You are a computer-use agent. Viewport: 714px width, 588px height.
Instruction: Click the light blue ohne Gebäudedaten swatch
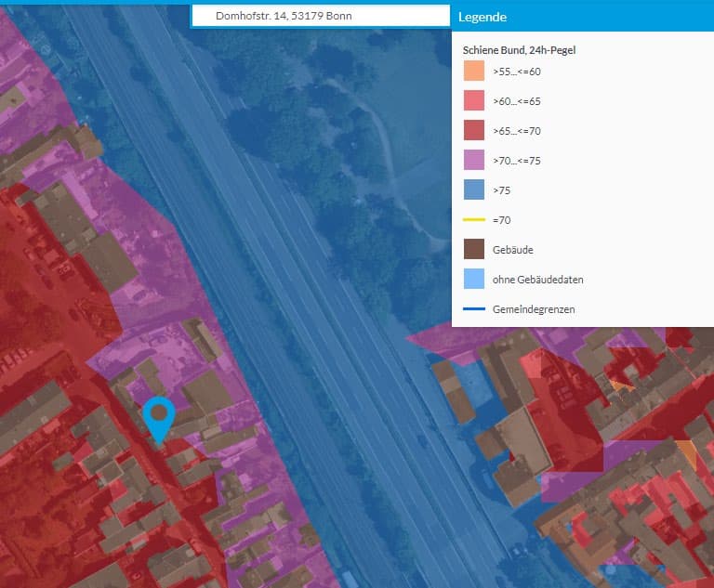point(474,279)
